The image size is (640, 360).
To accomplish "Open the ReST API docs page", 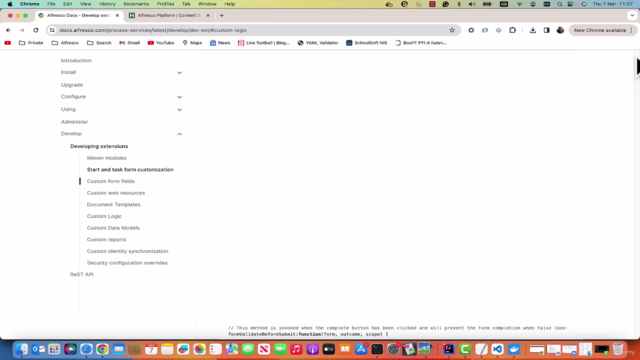I will [x=82, y=275].
